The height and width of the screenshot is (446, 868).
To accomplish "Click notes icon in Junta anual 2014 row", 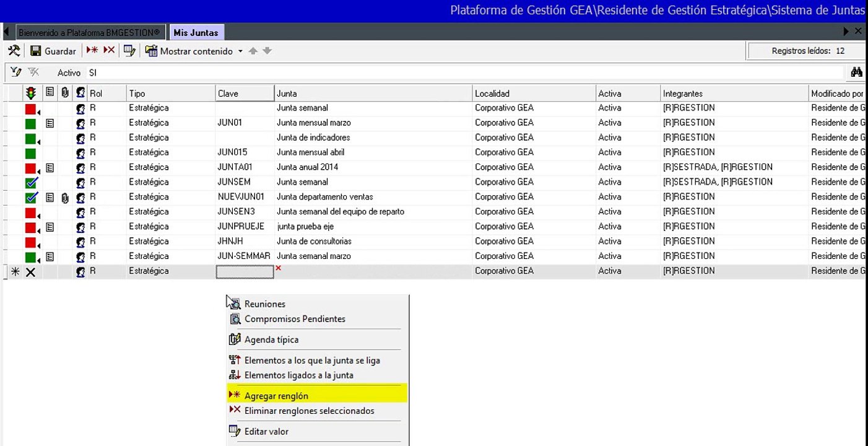I will [50, 167].
